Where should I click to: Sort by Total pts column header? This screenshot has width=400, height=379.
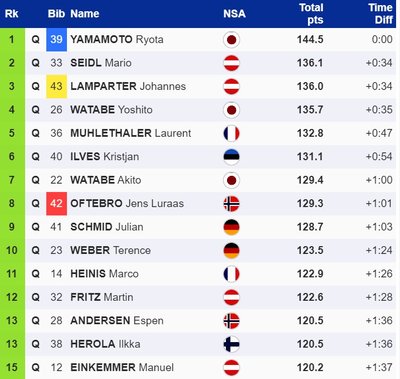[x=311, y=14]
